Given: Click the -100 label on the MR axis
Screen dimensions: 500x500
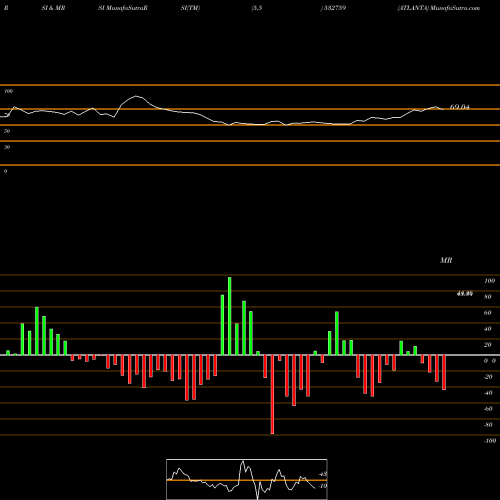Looking at the screenshot, I should pos(490,441).
